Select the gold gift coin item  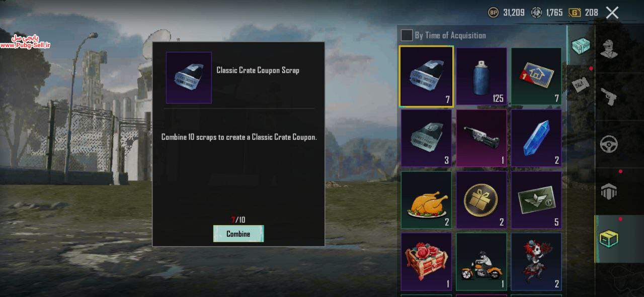point(481,200)
